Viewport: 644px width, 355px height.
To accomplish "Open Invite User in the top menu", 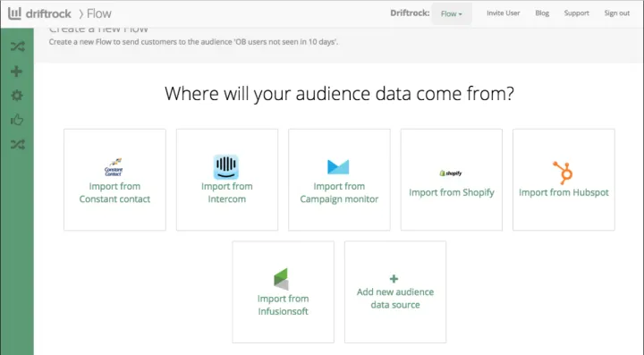I will 503,13.
